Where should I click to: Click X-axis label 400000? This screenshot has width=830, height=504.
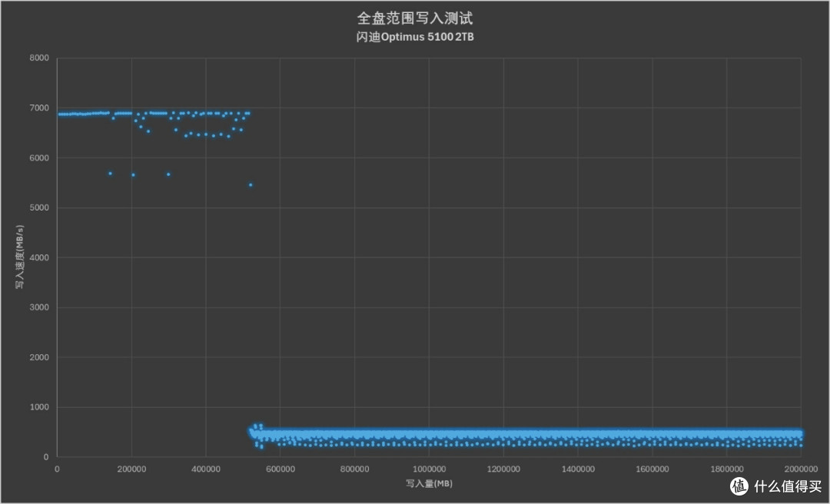coord(206,469)
